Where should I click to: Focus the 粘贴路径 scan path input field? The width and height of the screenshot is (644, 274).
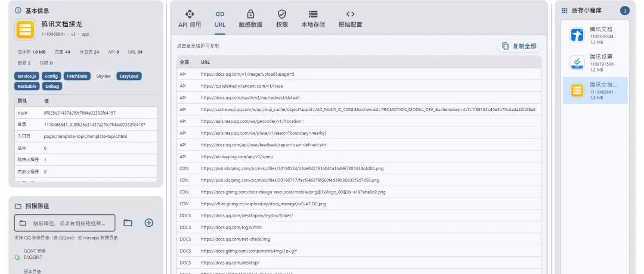pos(65,223)
